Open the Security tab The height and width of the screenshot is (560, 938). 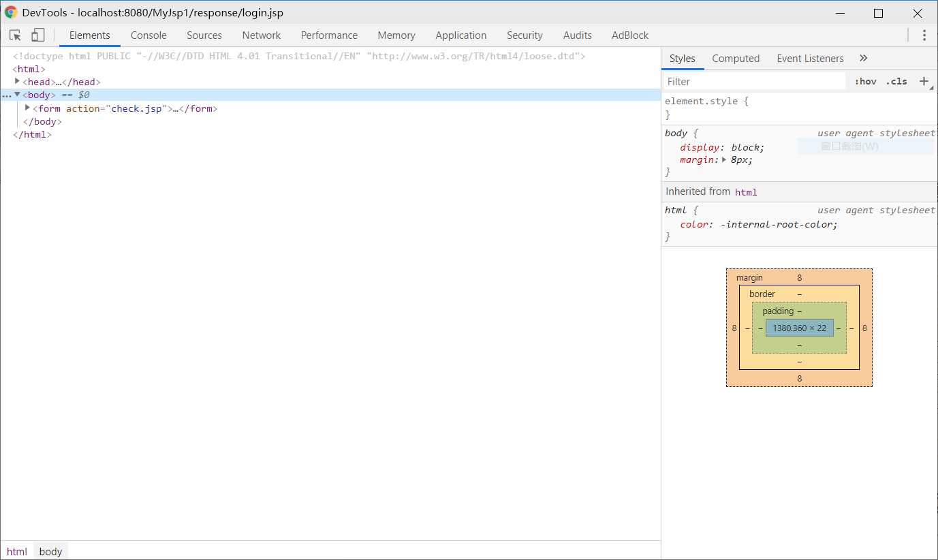click(x=525, y=35)
